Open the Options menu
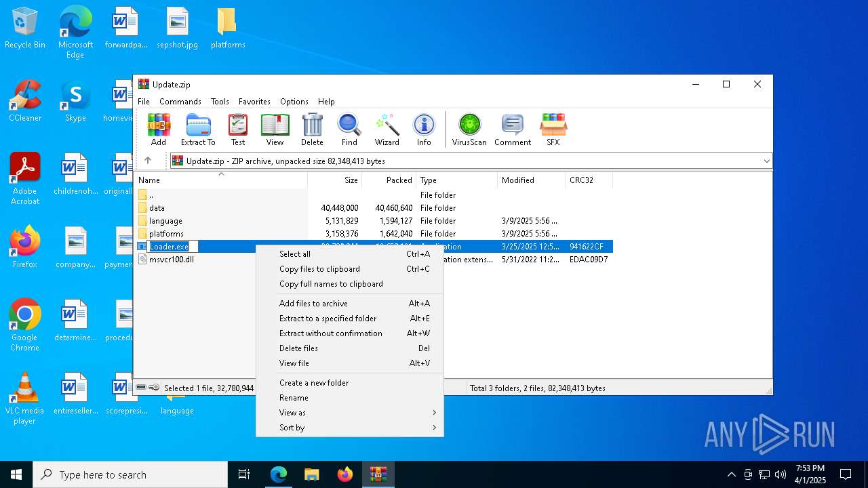Screen dimensions: 868x488 pos(294,102)
